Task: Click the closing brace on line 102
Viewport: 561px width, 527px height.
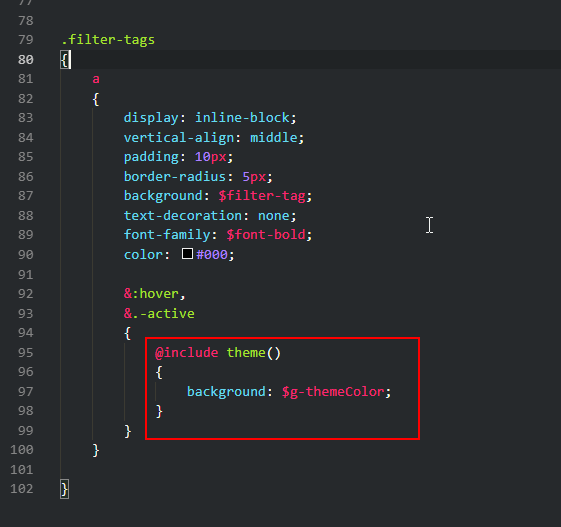Action: pyautogui.click(x=64, y=489)
